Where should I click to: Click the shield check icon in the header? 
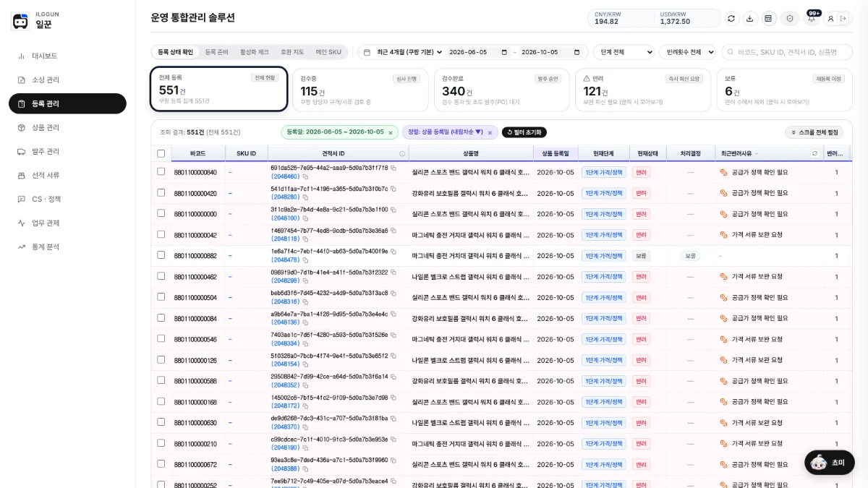790,18
